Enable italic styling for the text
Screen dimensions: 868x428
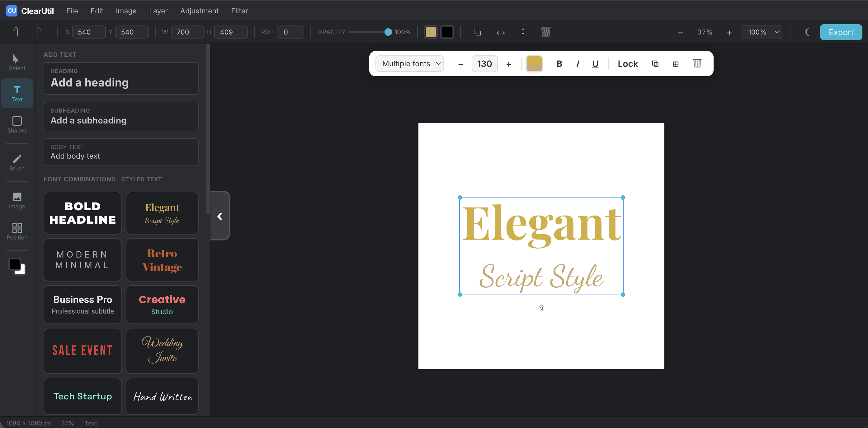pyautogui.click(x=578, y=63)
